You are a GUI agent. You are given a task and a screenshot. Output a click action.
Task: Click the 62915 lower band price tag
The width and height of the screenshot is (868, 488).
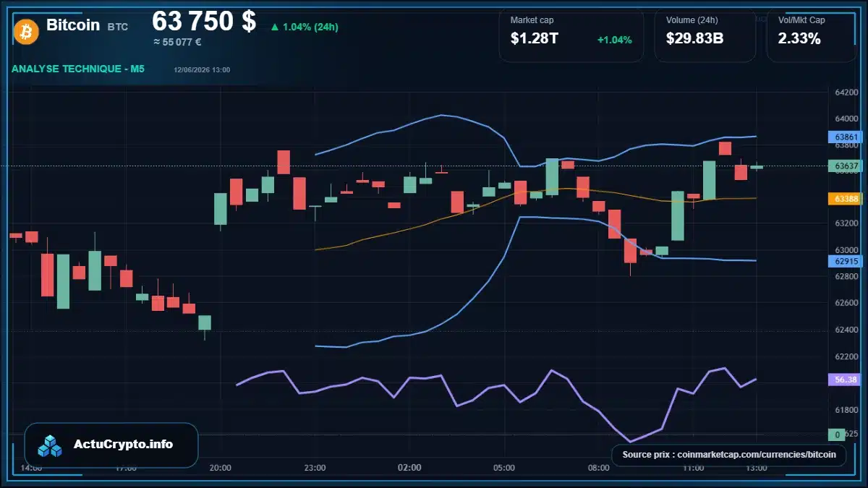tap(846, 262)
